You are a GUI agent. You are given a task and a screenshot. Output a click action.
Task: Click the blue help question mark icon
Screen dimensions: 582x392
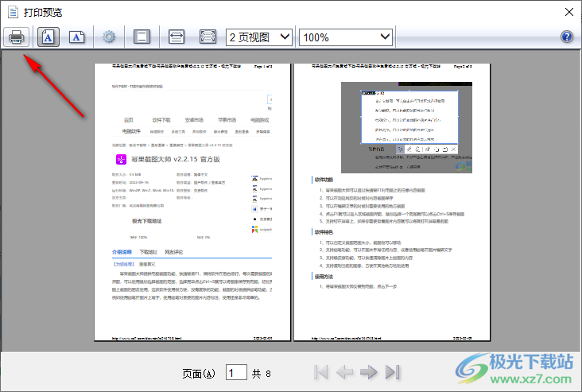tap(567, 37)
